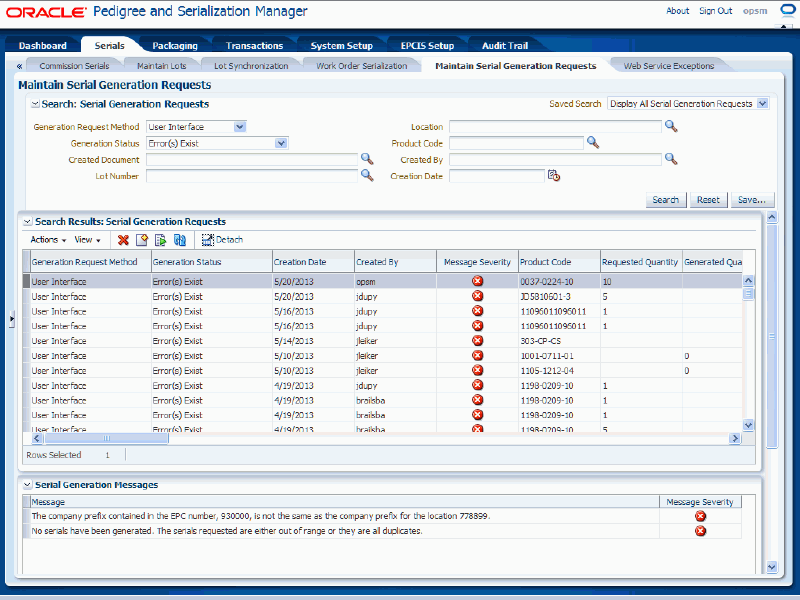
Task: Click into the Creation Date input field
Action: [x=496, y=176]
